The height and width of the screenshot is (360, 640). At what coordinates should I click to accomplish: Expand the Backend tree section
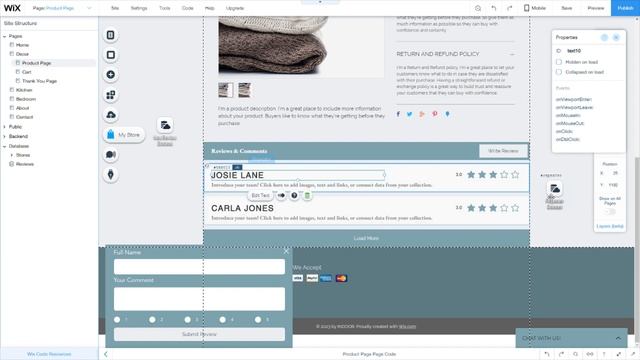(x=4, y=136)
